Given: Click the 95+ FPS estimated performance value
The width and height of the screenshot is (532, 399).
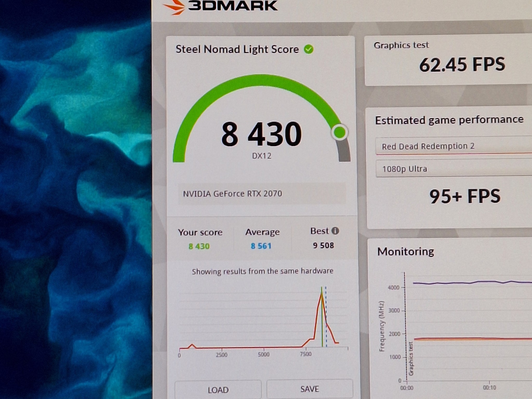Looking at the screenshot, I should point(465,196).
